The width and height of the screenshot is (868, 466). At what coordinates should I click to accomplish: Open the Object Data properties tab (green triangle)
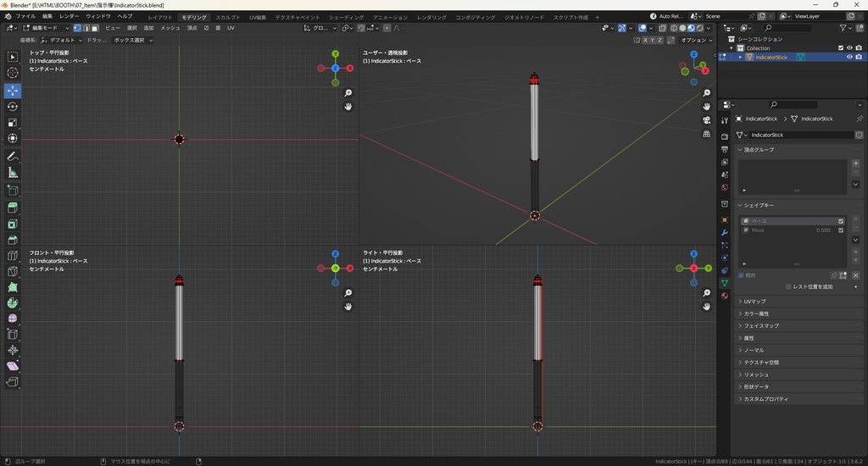725,283
